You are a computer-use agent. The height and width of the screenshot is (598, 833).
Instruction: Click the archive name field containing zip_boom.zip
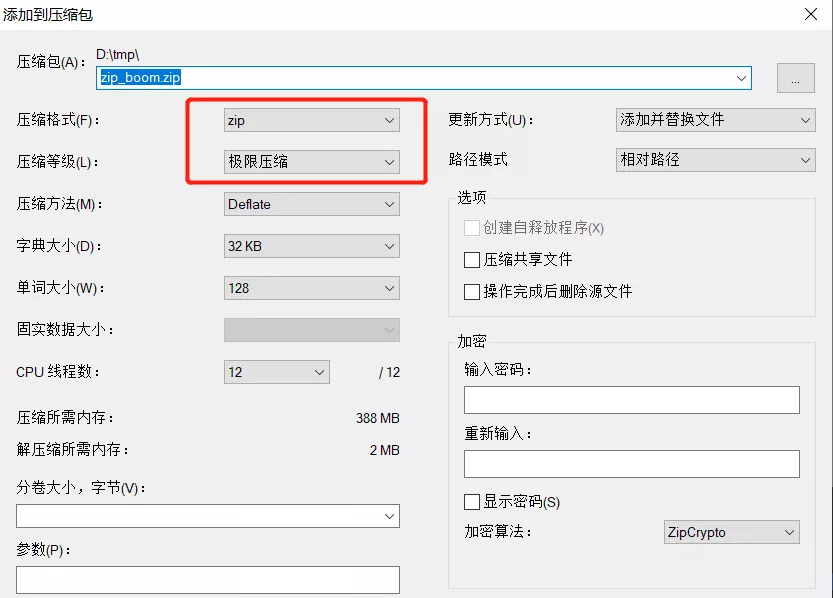[423, 78]
